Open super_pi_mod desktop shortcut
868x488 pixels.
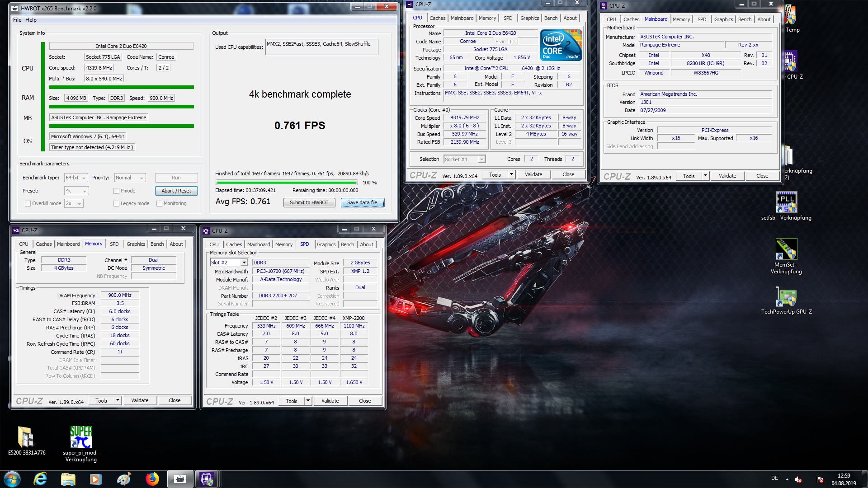coord(81,444)
